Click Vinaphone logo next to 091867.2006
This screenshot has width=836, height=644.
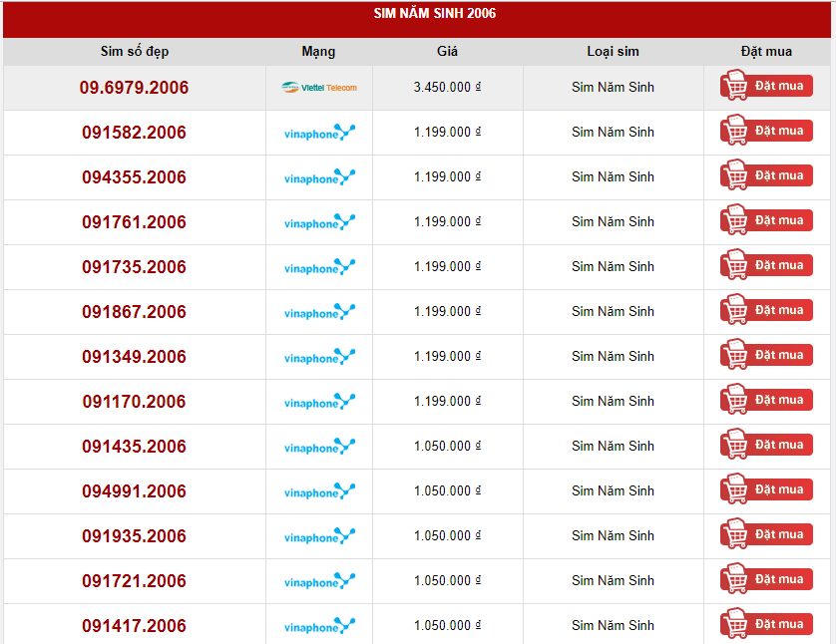coord(319,312)
